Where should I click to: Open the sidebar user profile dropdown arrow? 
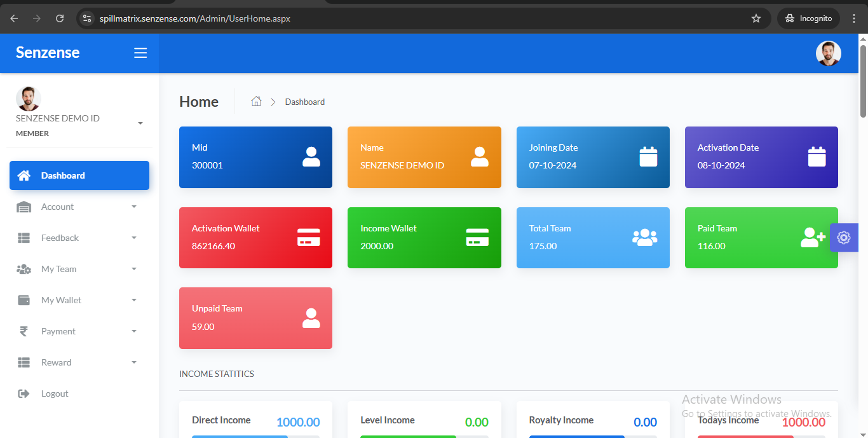coord(140,123)
